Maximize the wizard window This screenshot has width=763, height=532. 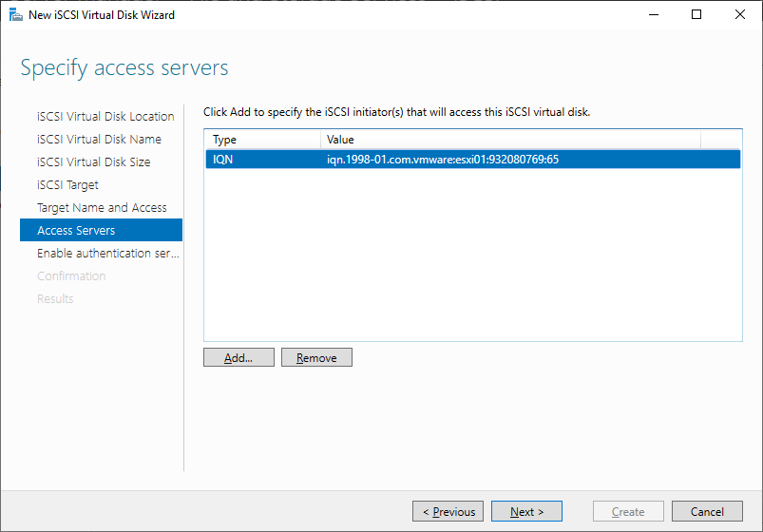(x=696, y=14)
